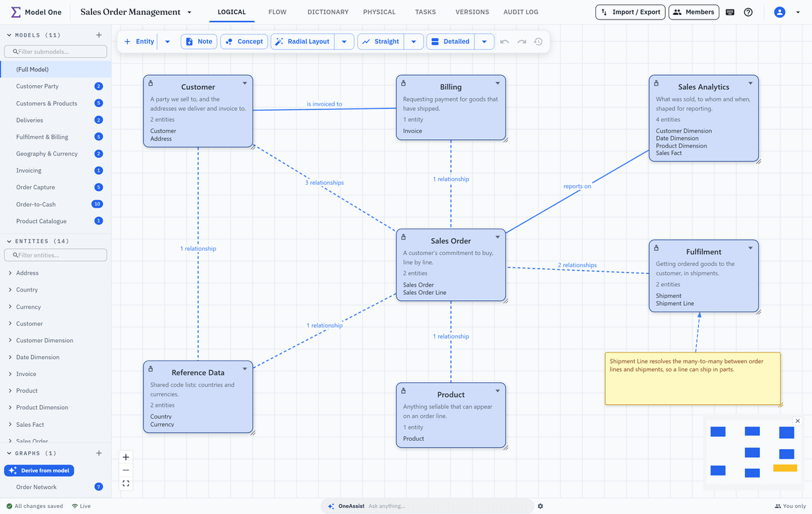Focus the Filter entities field

point(55,255)
